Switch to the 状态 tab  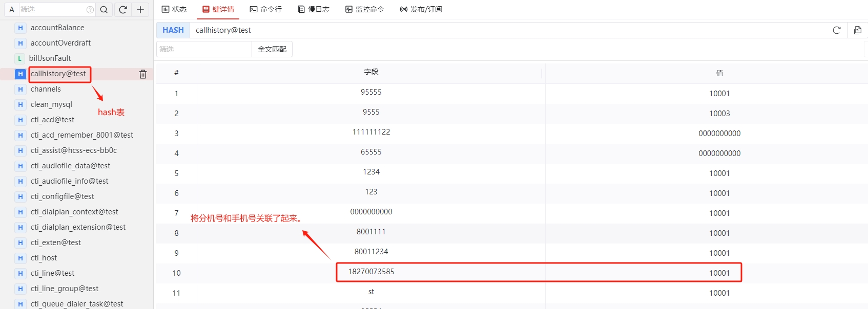click(x=174, y=9)
